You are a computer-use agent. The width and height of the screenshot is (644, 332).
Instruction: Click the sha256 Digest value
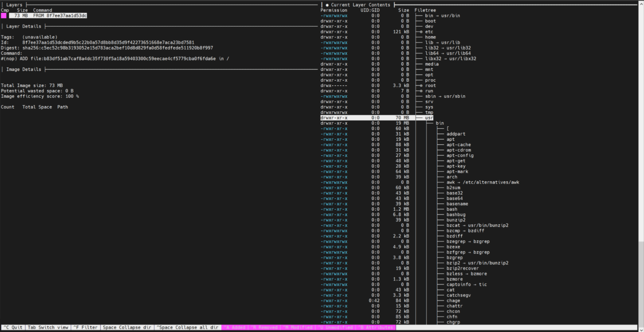(x=118, y=48)
